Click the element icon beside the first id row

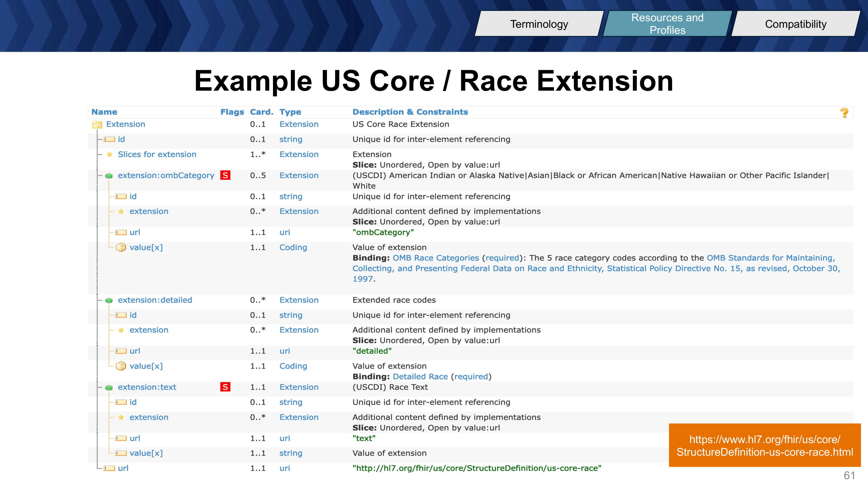click(x=109, y=139)
